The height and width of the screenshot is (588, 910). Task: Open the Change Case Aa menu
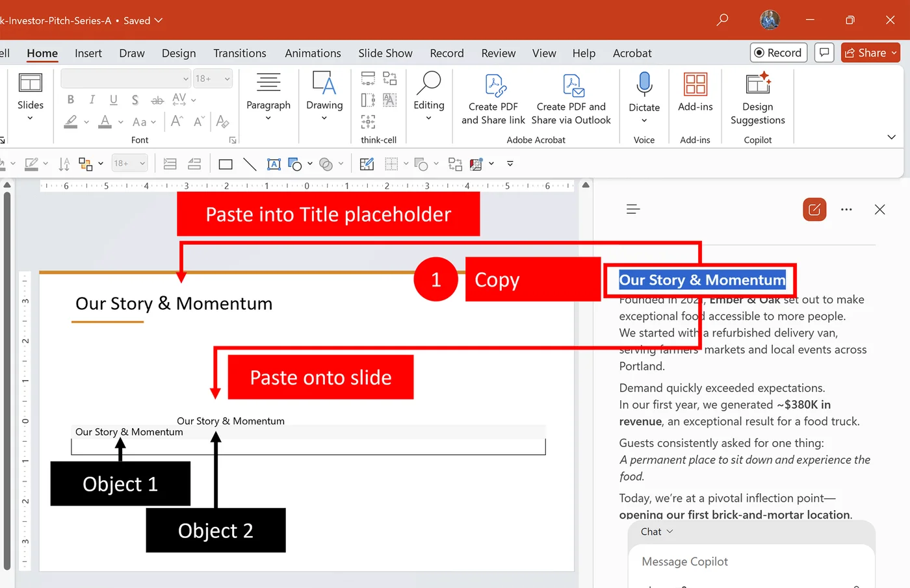tap(144, 121)
